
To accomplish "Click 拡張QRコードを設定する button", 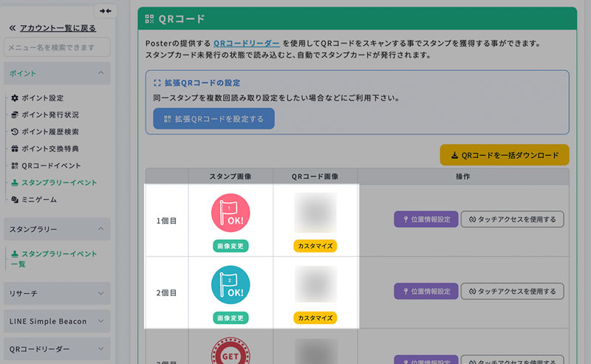I will point(213,118).
